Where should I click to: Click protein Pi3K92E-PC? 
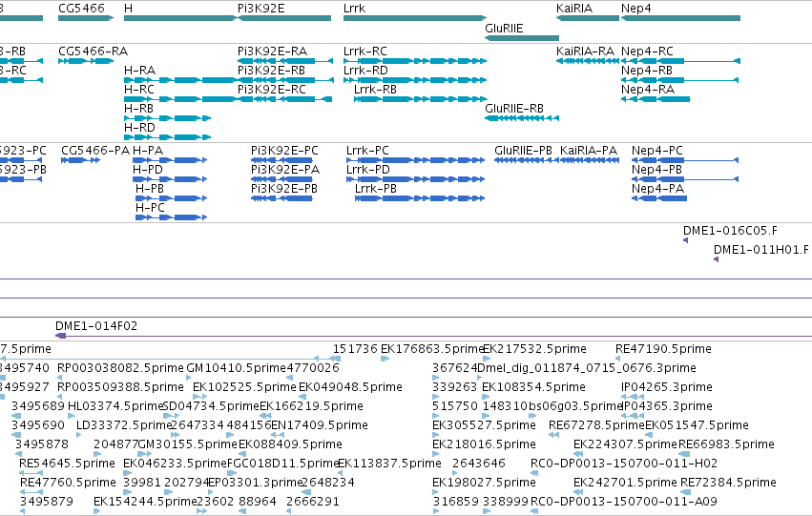[x=281, y=160]
